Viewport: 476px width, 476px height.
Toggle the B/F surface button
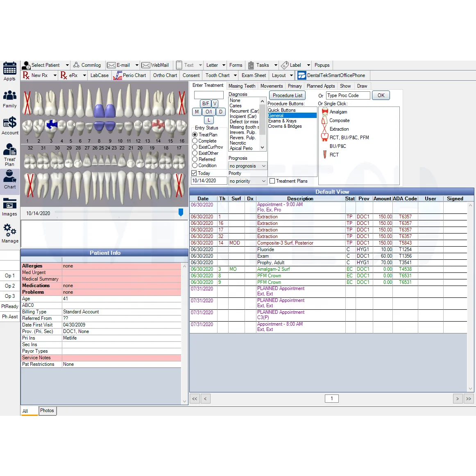coord(206,104)
